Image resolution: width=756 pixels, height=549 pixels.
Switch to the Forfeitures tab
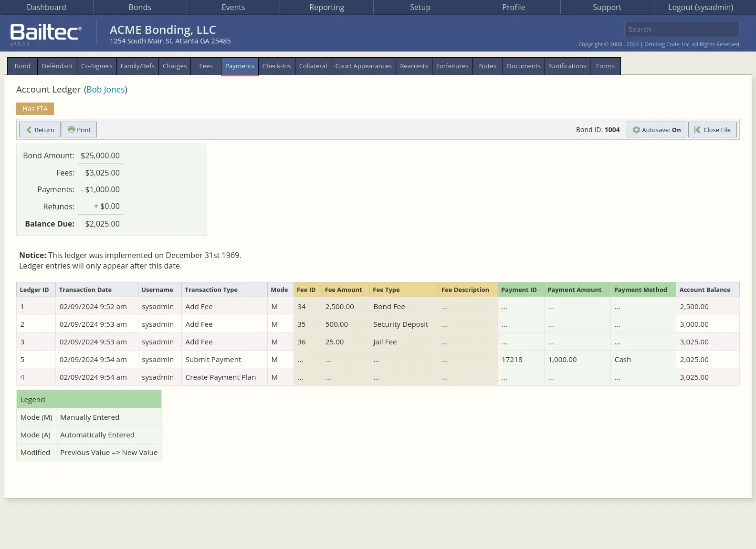452,66
